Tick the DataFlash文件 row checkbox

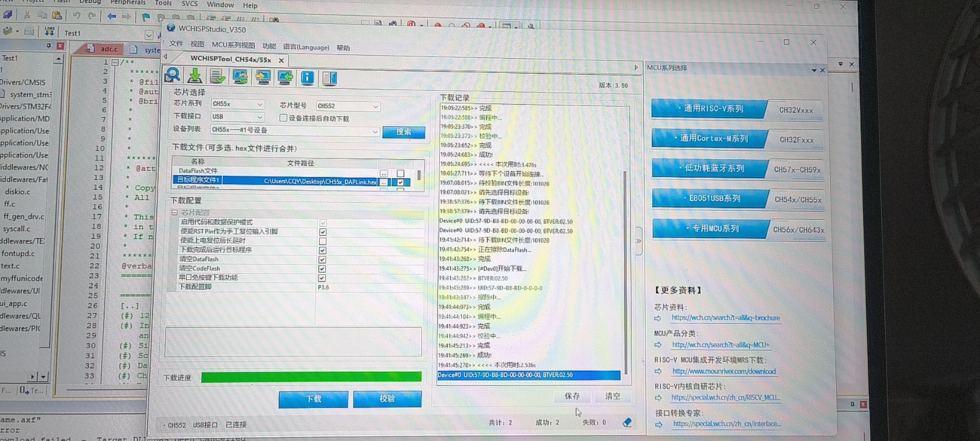[401, 173]
